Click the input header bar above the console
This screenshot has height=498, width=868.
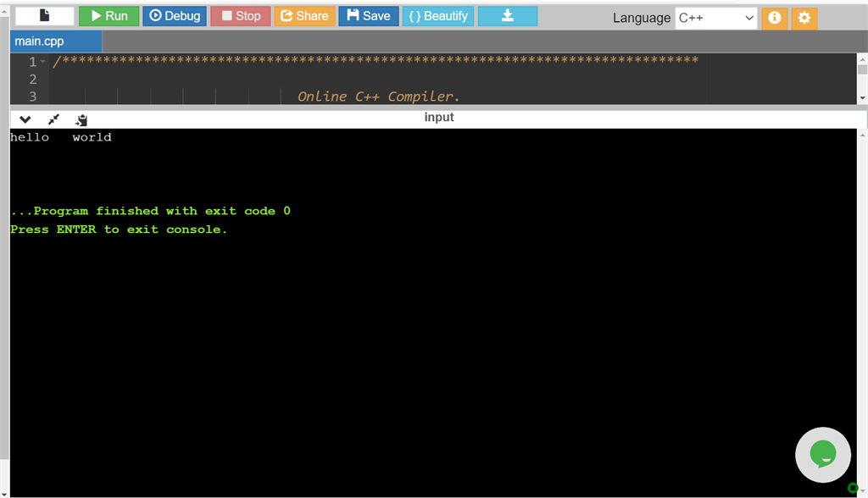(438, 118)
